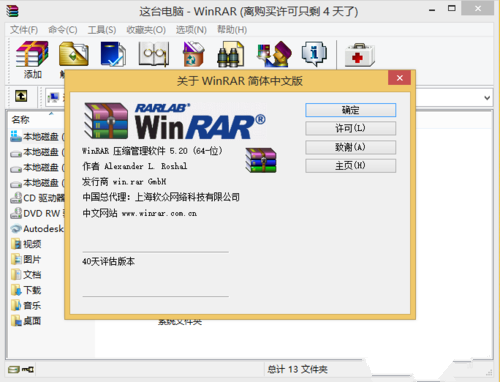This screenshot has height=382, width=500.
Task: Open the 文件(F) menu
Action: point(24,30)
